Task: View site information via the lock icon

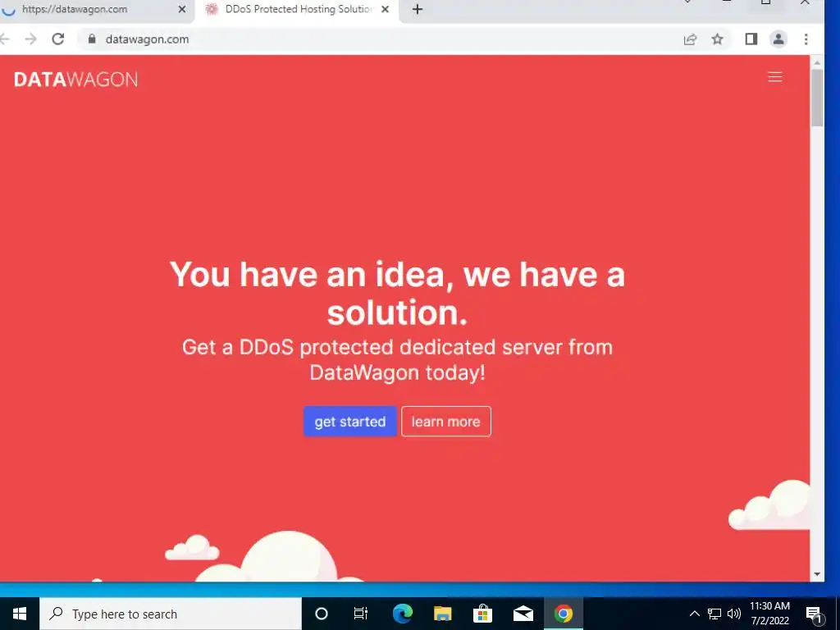Action: point(92,39)
